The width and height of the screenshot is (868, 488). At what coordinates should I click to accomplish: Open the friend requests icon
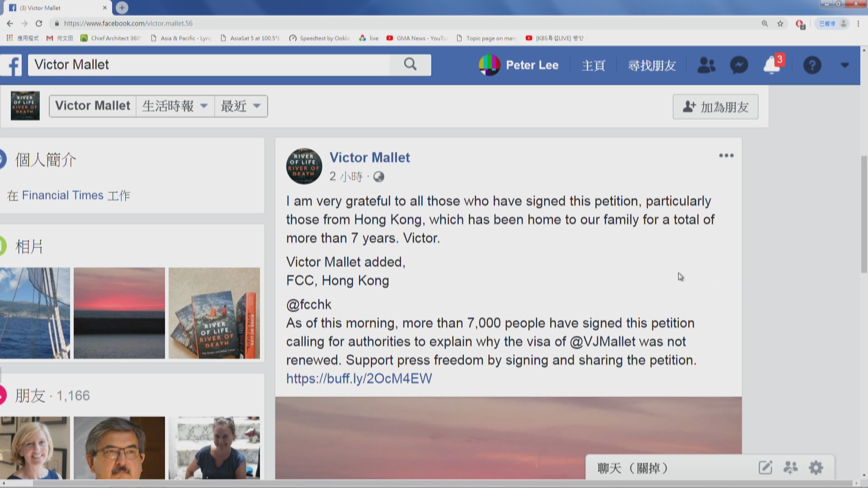pyautogui.click(x=706, y=66)
